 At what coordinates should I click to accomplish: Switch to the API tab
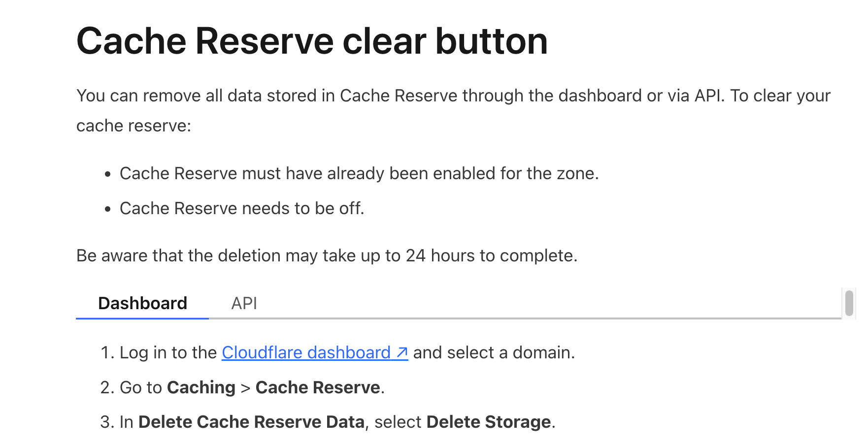pyautogui.click(x=244, y=303)
